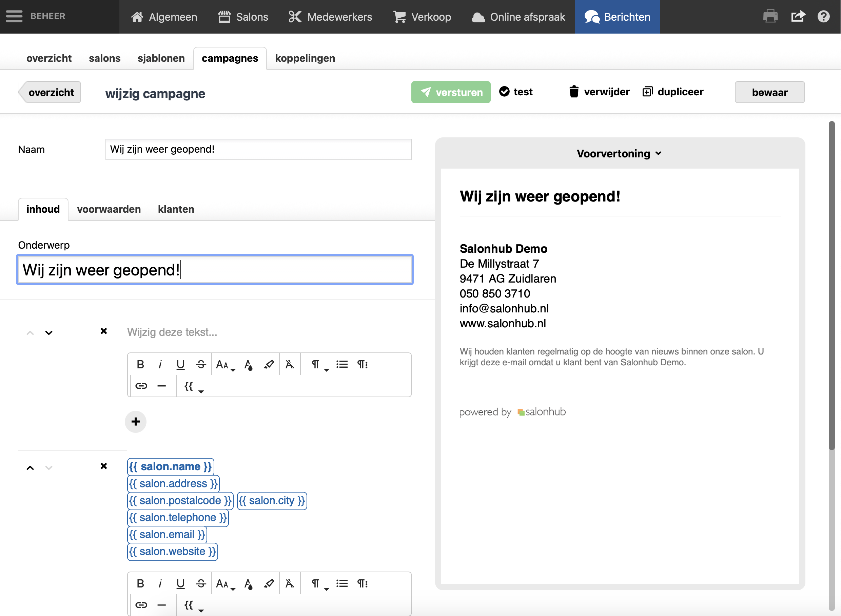Viewport: 841px width, 616px height.
Task: Click the hamburger menu next to BEHEER
Action: point(14,16)
